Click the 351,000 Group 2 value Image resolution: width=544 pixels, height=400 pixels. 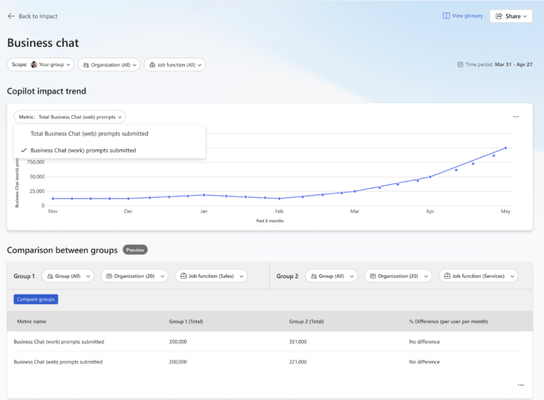point(298,342)
